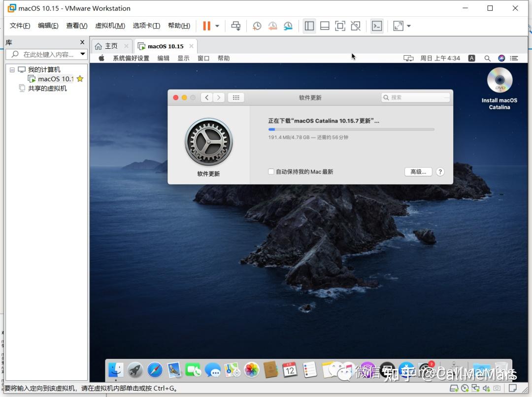Open Finder from the Dock
The image size is (532, 397).
116,370
